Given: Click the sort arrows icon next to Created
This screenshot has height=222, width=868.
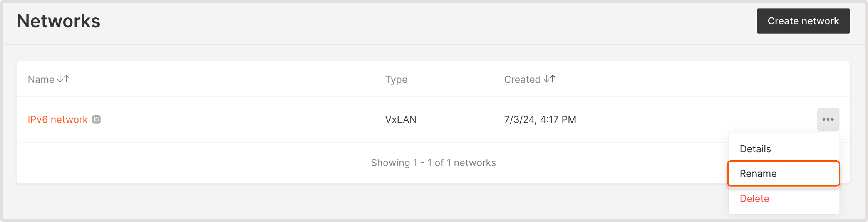Looking at the screenshot, I should [550, 79].
